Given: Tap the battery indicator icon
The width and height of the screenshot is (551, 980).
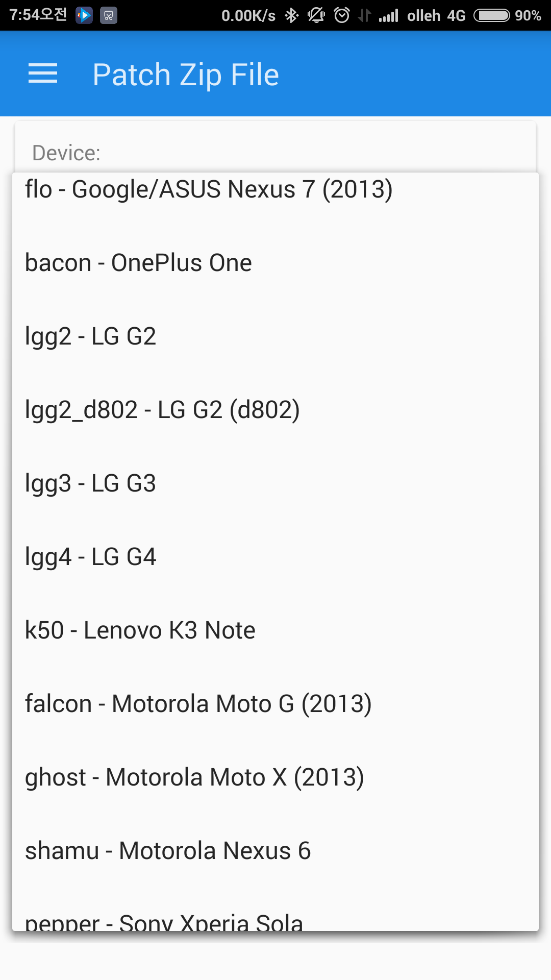Looking at the screenshot, I should (x=491, y=15).
